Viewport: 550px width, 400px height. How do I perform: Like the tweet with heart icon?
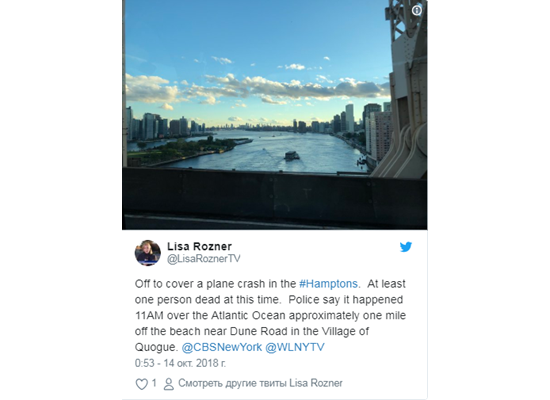point(141,384)
